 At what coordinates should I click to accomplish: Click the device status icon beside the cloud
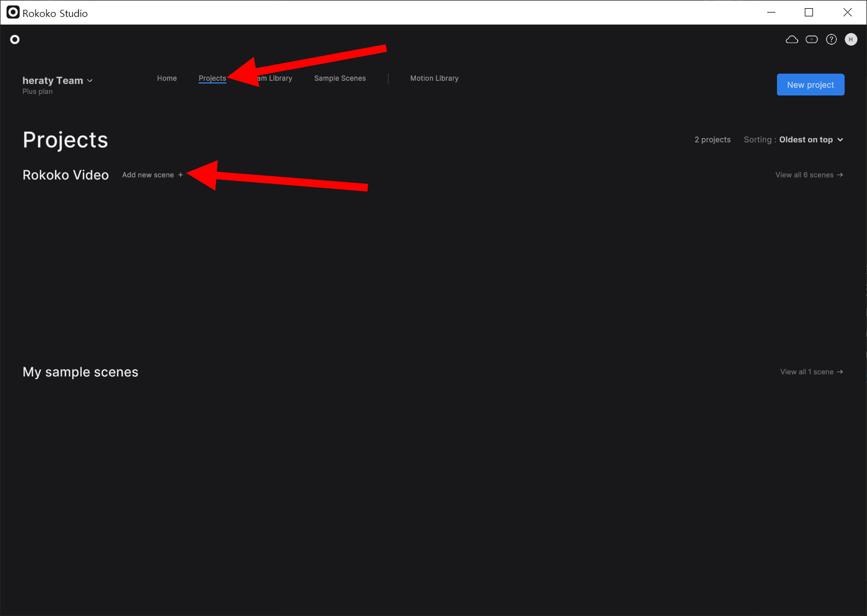tap(812, 39)
